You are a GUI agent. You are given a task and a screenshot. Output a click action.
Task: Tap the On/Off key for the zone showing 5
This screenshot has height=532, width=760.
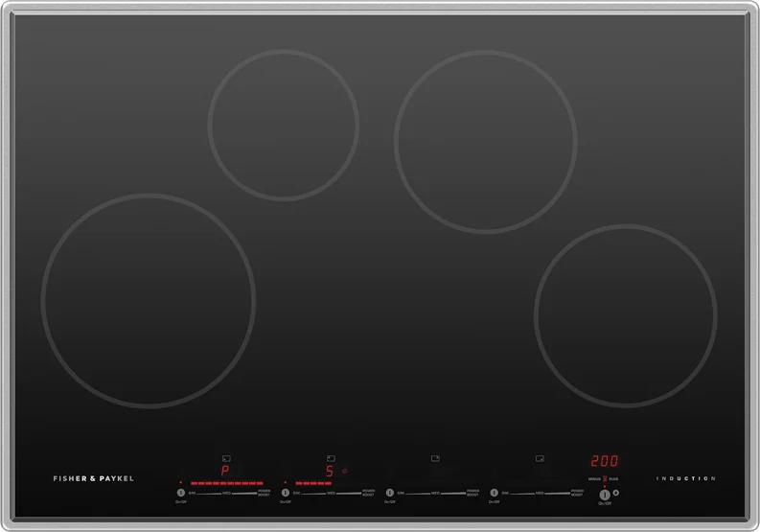[x=286, y=493]
